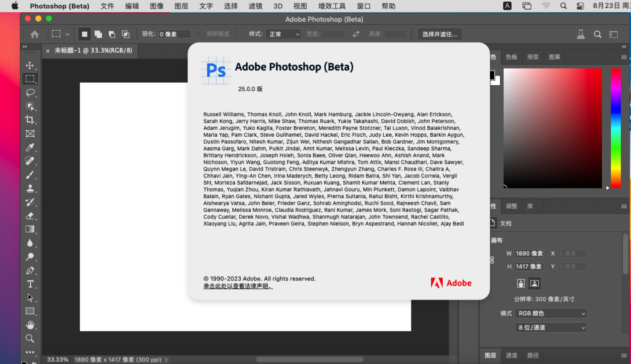Pick a color in the color field
The height and width of the screenshot is (364, 631).
[x=553, y=128]
